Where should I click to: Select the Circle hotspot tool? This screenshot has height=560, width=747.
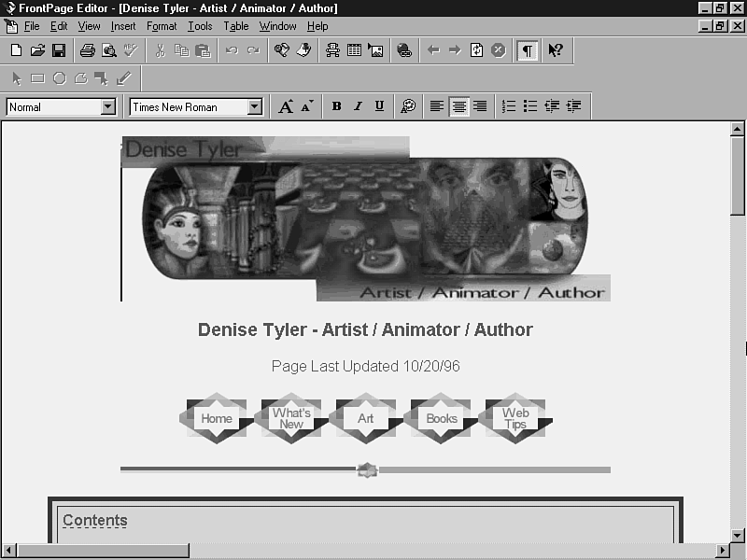coord(59,78)
